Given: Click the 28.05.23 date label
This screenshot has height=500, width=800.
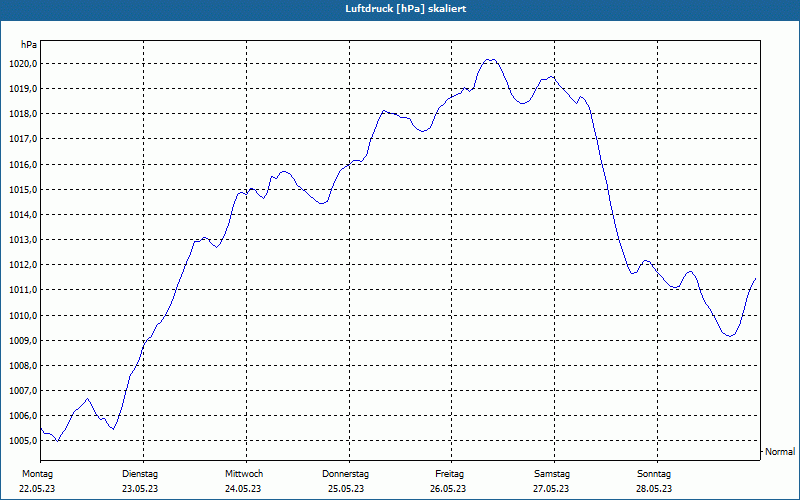Looking at the screenshot, I should [x=654, y=489].
